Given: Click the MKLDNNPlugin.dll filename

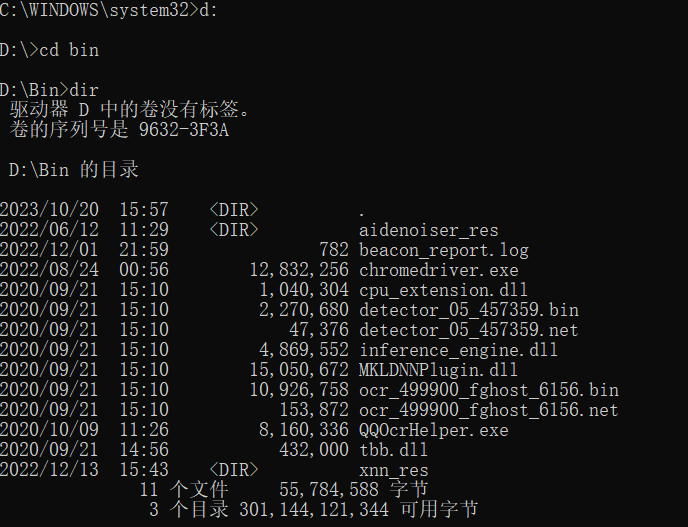Looking at the screenshot, I should [x=439, y=370].
